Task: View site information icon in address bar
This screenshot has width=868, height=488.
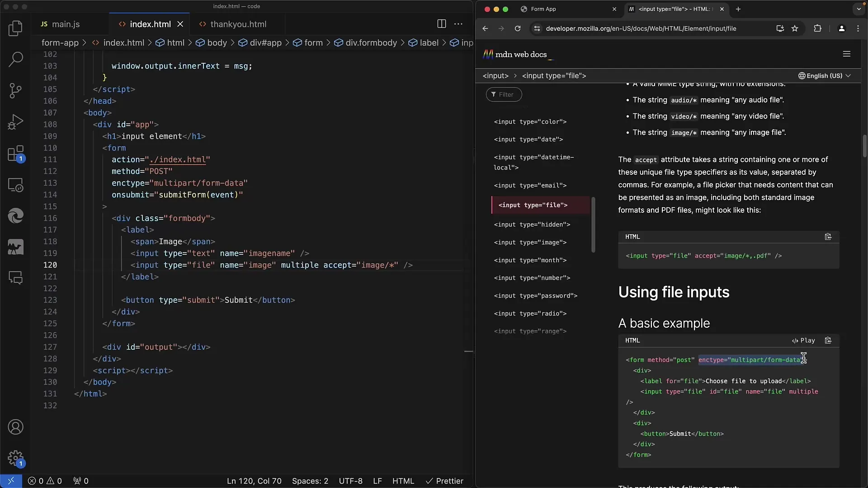Action: 537,28
